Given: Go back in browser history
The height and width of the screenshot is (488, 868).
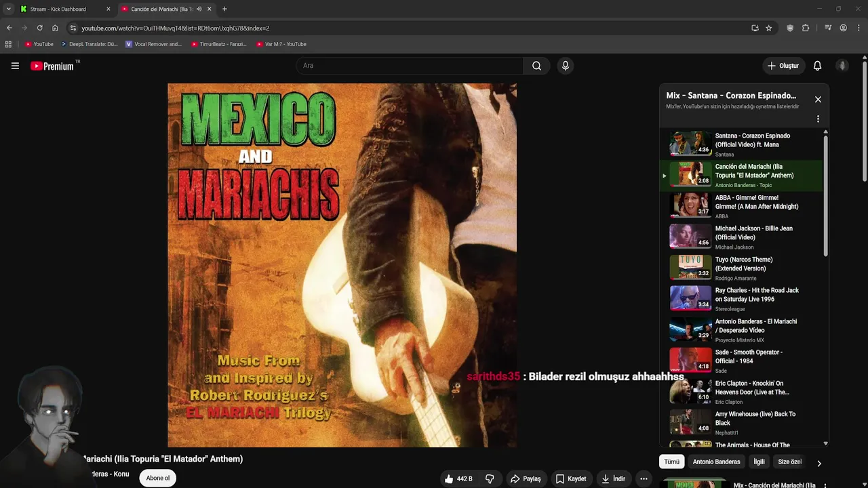Looking at the screenshot, I should point(9,28).
